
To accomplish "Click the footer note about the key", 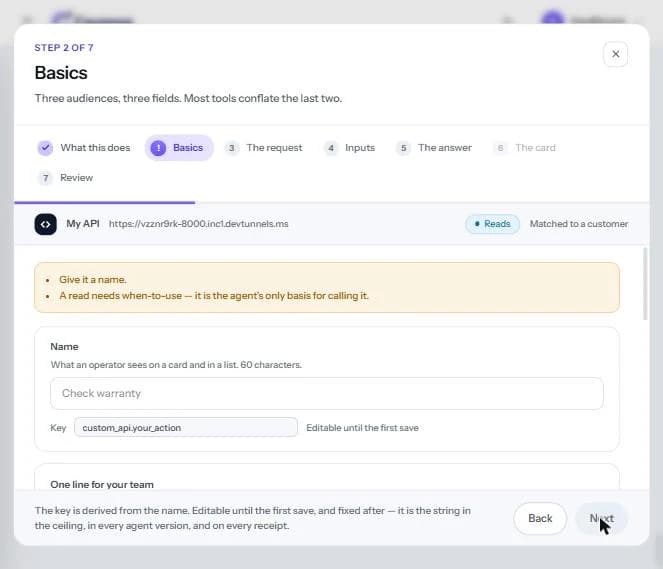I will (x=252, y=518).
